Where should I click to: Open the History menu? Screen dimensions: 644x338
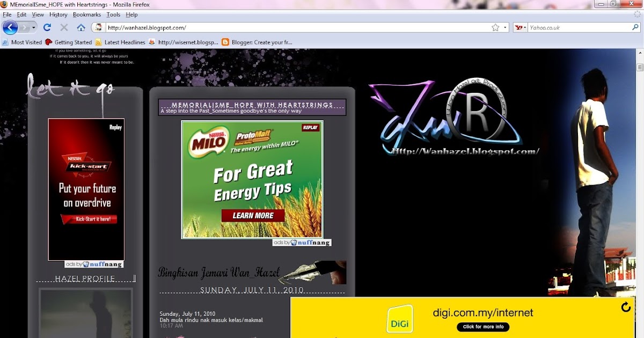(x=58, y=14)
